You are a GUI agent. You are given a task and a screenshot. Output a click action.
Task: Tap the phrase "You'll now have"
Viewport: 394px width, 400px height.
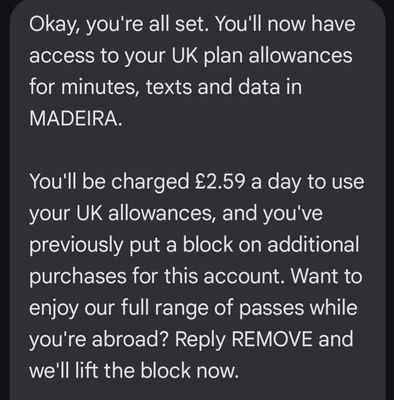click(x=285, y=24)
